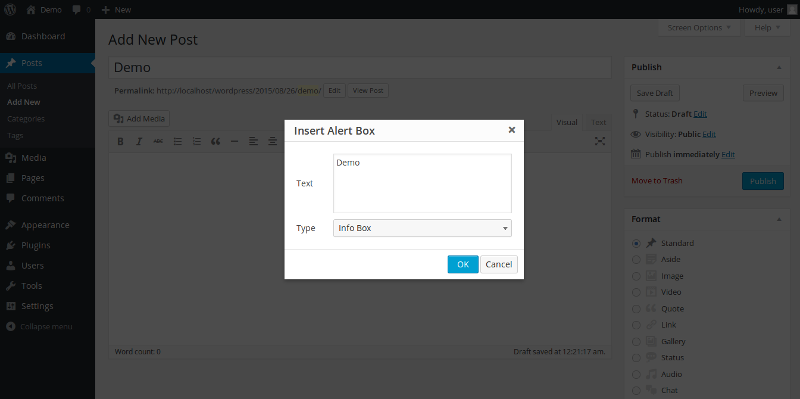Viewport: 800px width, 399px height.
Task: Toggle Italic formatting in the editor toolbar
Action: [139, 141]
